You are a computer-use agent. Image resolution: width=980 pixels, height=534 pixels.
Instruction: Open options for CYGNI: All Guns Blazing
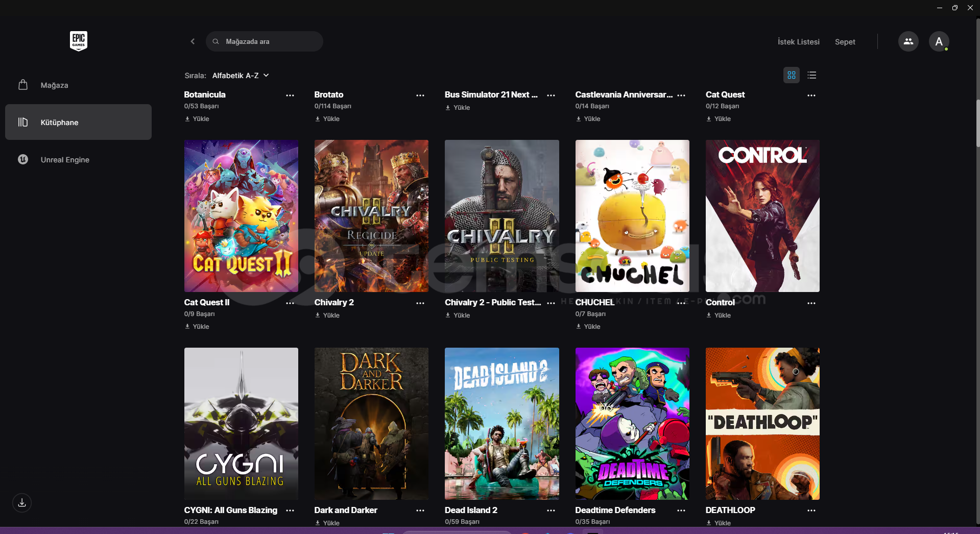[290, 511]
